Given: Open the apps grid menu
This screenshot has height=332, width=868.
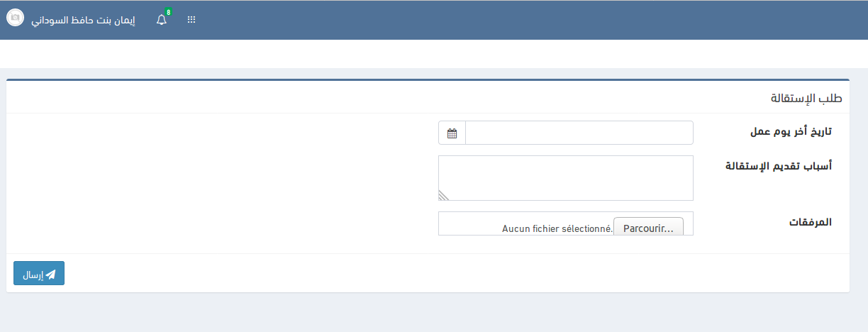Looking at the screenshot, I should pyautogui.click(x=191, y=20).
